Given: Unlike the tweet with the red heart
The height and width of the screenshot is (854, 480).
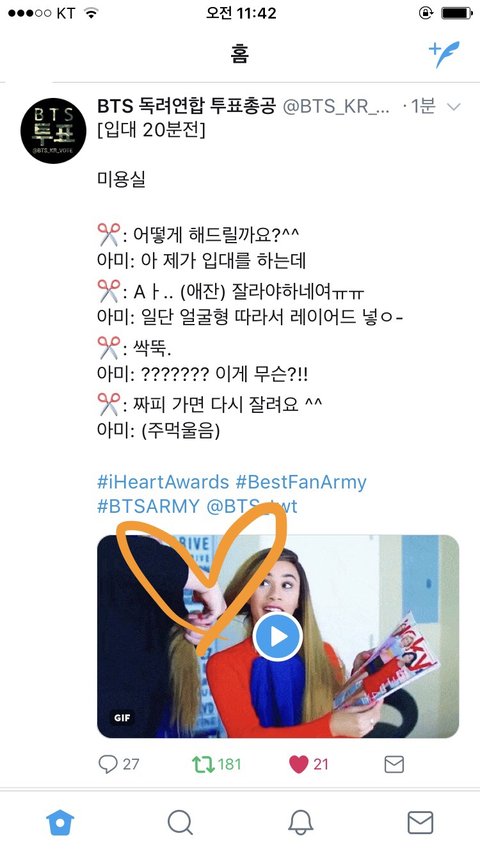Looking at the screenshot, I should pos(299,764).
